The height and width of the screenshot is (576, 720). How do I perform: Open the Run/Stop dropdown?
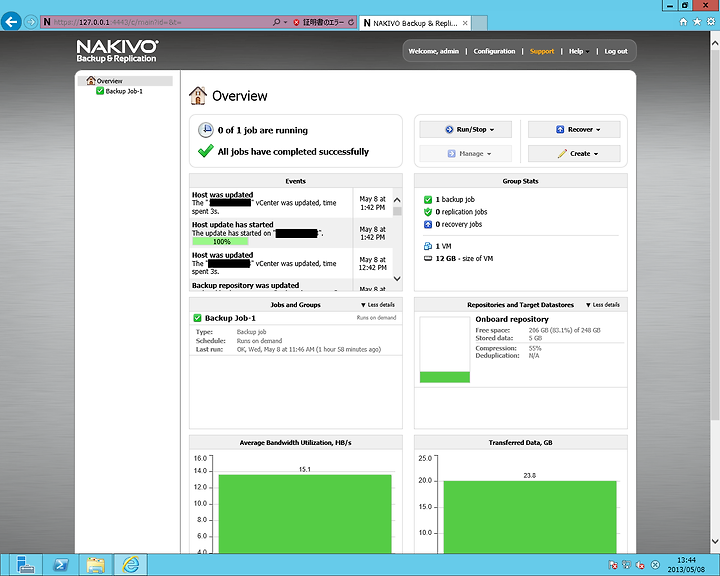point(465,130)
